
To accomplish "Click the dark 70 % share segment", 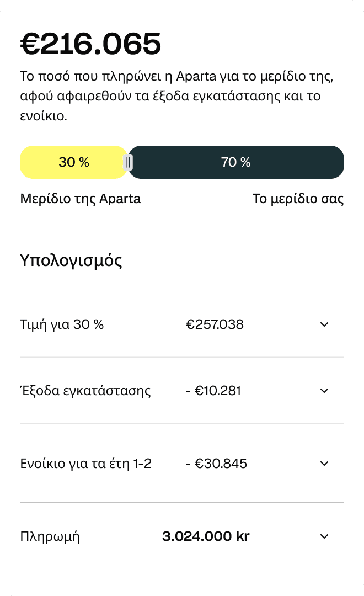I will click(x=236, y=162).
